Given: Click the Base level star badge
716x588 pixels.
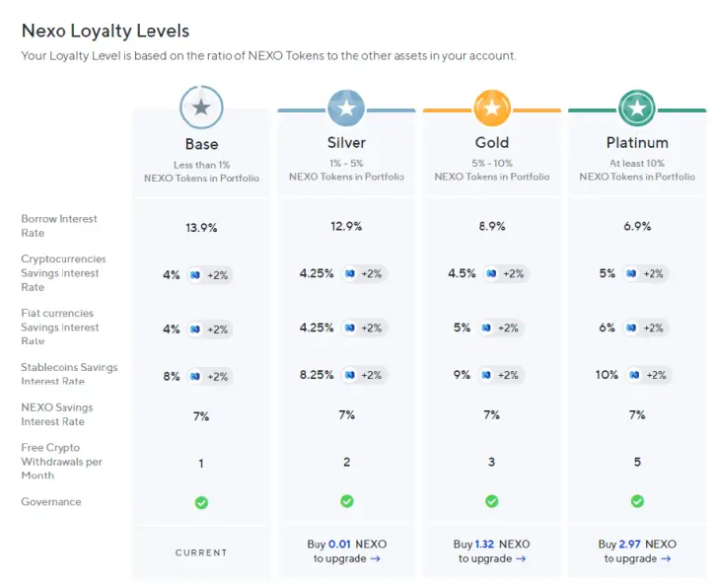Looking at the screenshot, I should pyautogui.click(x=201, y=108).
